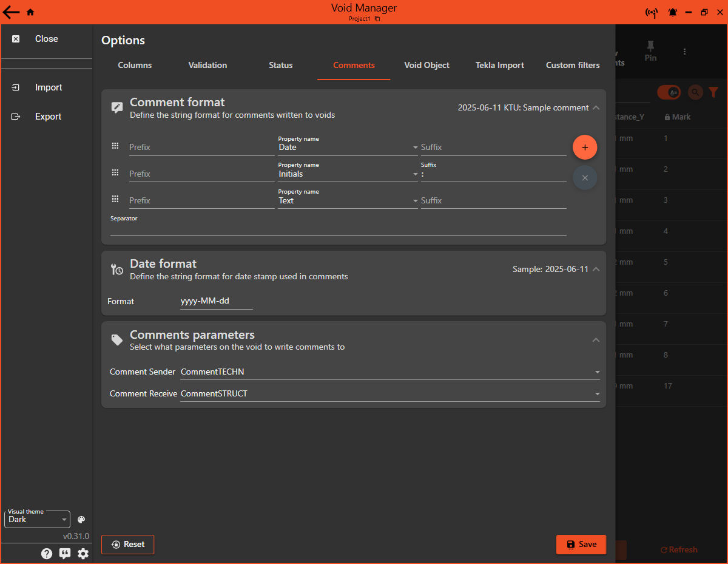Add a comment format row with plus
Screen dimensions: 728x564
click(x=585, y=148)
